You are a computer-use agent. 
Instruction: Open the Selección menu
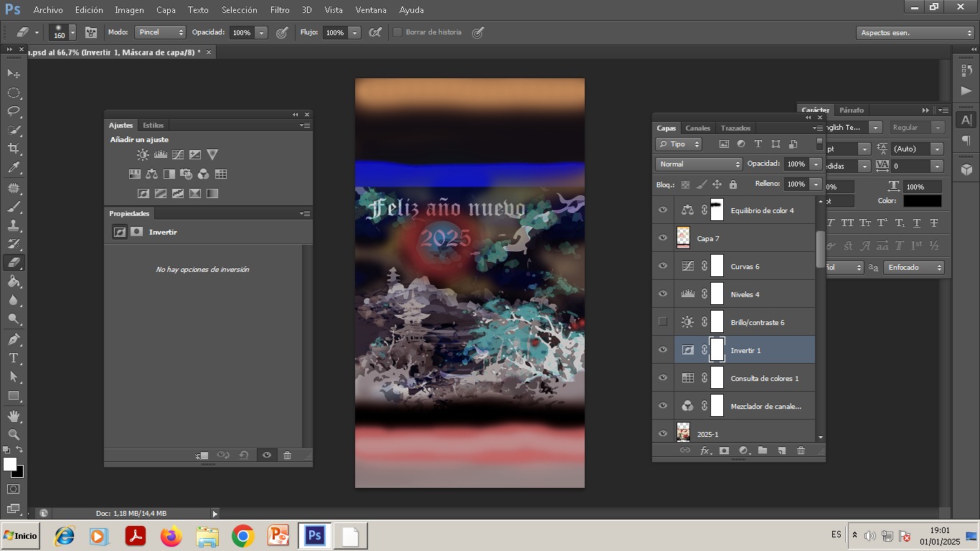(240, 10)
